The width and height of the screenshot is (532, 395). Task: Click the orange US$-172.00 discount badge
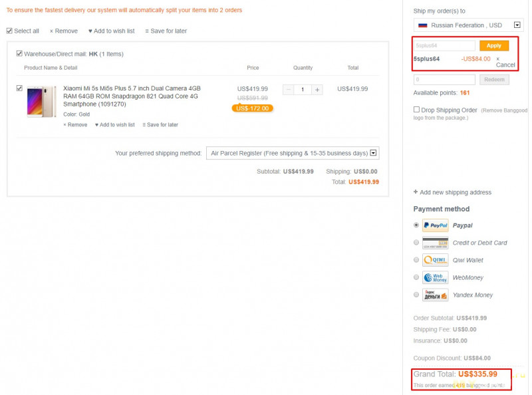253,108
